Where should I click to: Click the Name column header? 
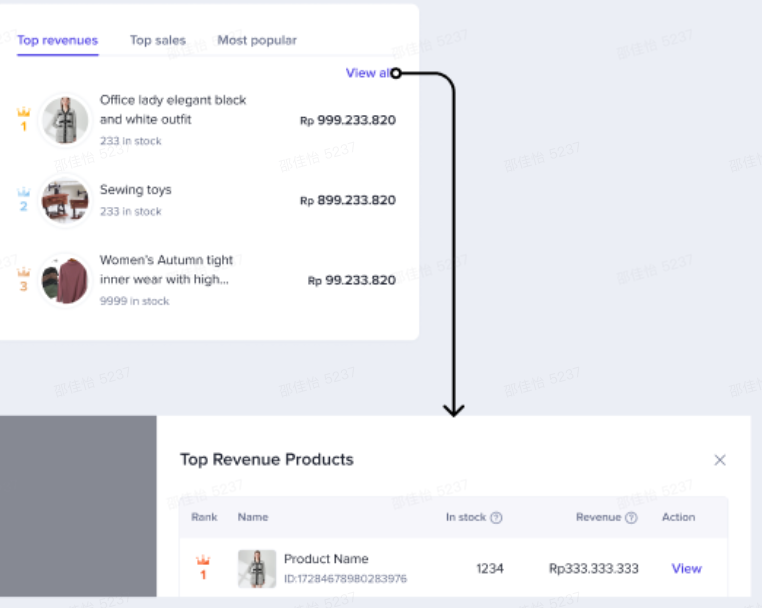[253, 517]
